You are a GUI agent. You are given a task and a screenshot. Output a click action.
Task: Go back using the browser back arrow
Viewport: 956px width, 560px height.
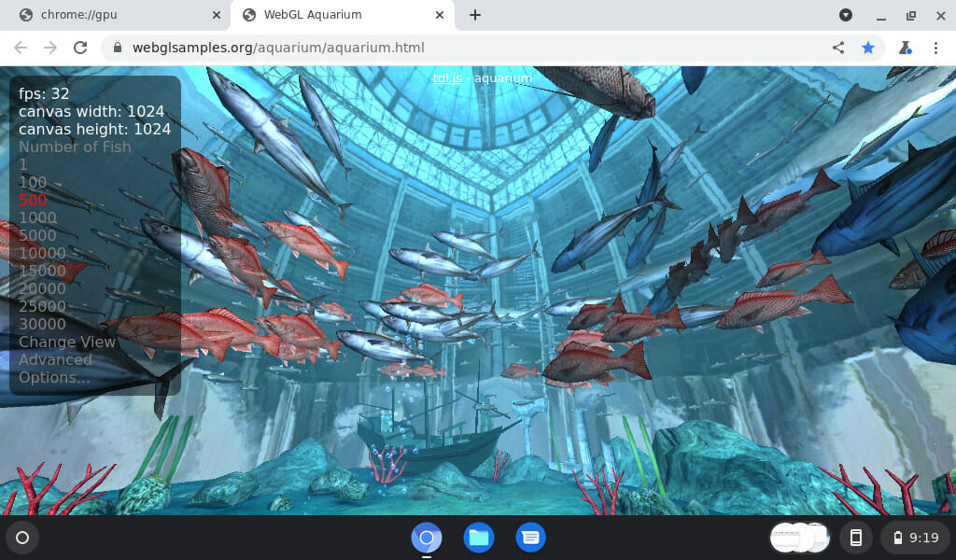[x=21, y=48]
